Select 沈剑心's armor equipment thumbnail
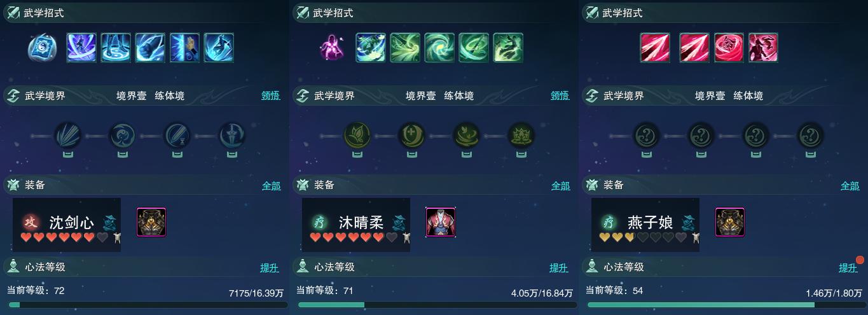 point(151,223)
